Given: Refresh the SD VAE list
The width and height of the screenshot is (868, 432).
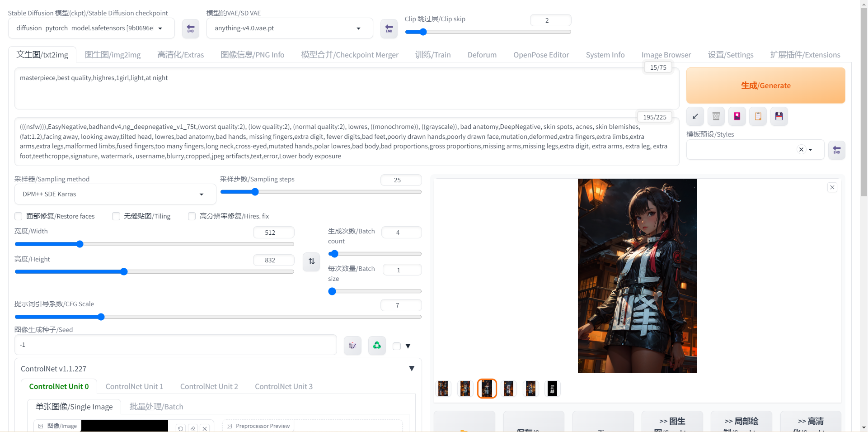Looking at the screenshot, I should pyautogui.click(x=389, y=28).
